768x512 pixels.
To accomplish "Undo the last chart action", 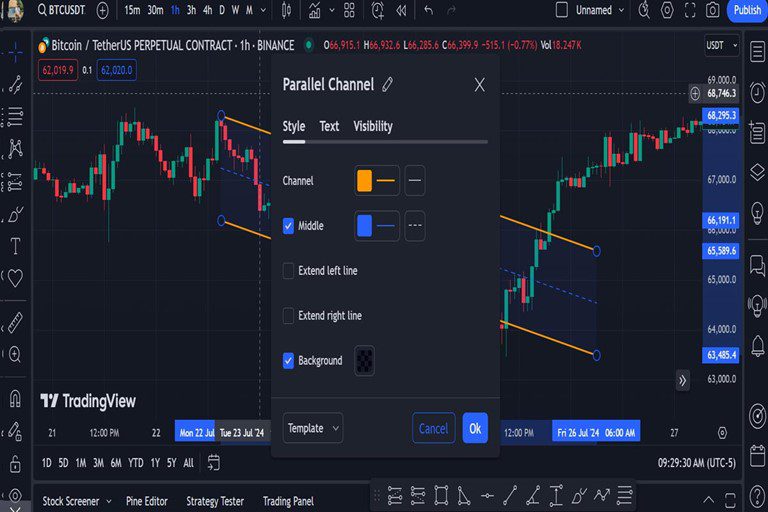I will (429, 10).
